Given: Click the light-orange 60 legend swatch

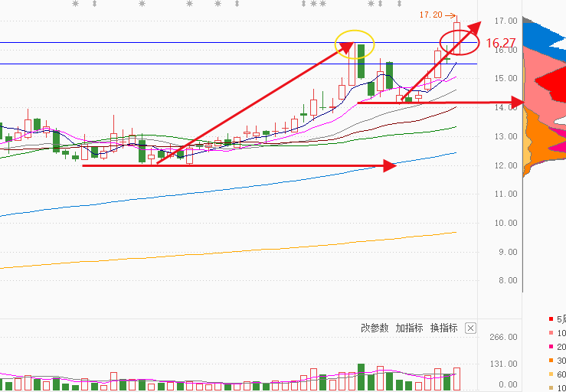Looking at the screenshot, I should [x=551, y=374].
